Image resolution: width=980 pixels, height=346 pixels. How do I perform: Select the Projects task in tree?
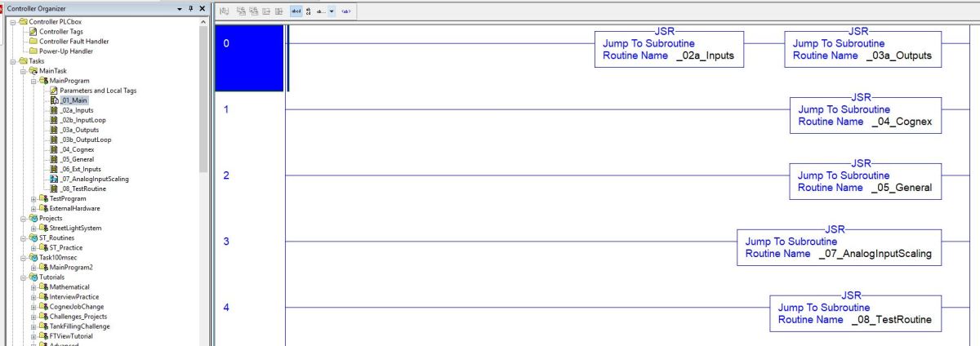point(49,218)
